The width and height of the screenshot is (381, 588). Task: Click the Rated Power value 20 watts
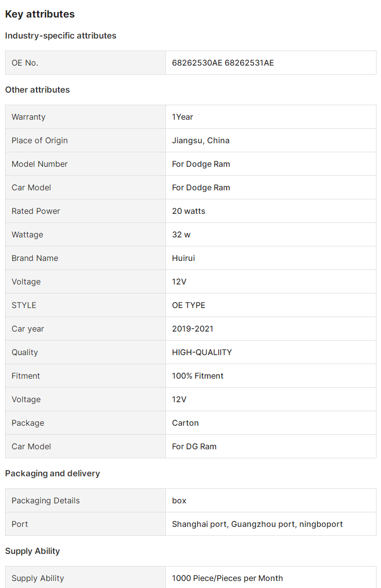[188, 211]
